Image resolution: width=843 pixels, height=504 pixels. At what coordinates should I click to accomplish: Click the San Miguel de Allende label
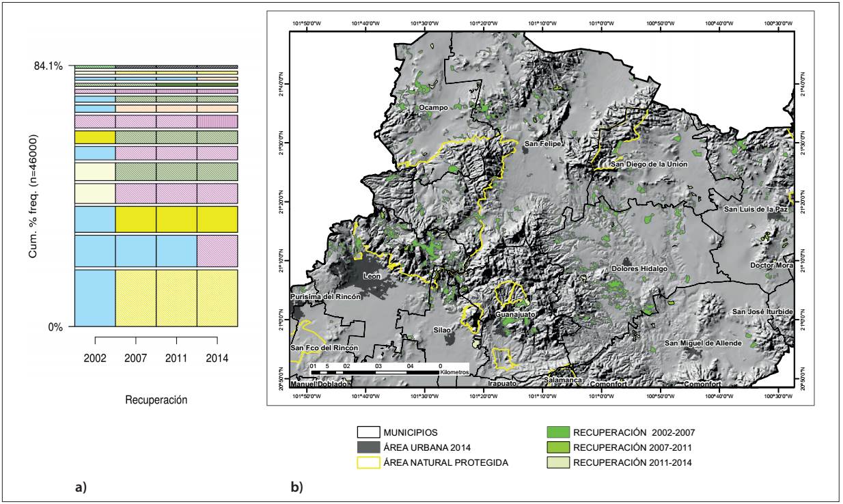coord(703,343)
